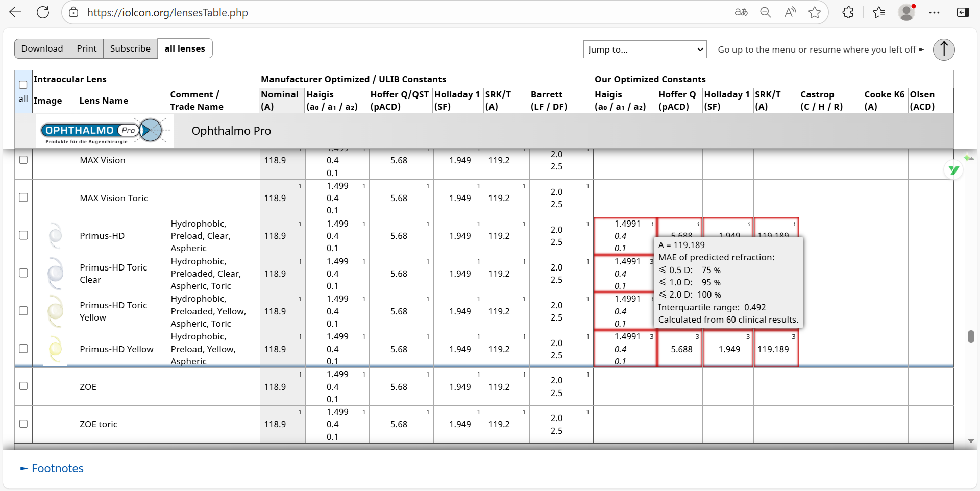Click the Download button
This screenshot has height=491, width=980.
(42, 48)
